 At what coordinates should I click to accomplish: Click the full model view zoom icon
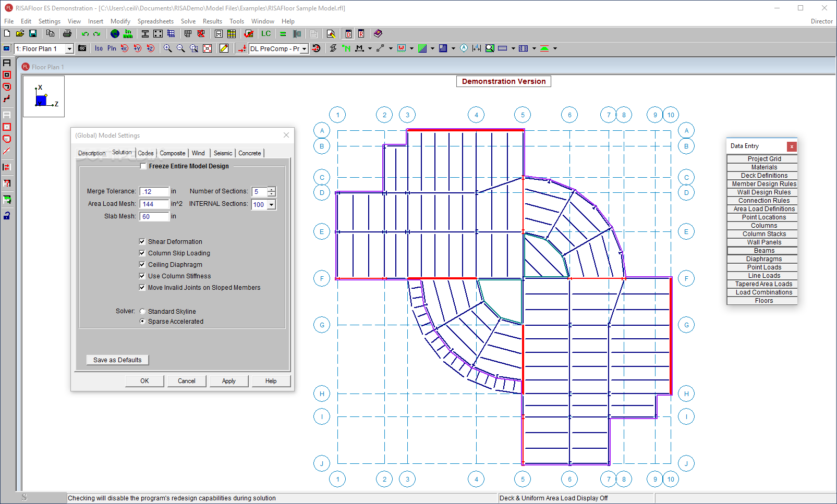[207, 48]
